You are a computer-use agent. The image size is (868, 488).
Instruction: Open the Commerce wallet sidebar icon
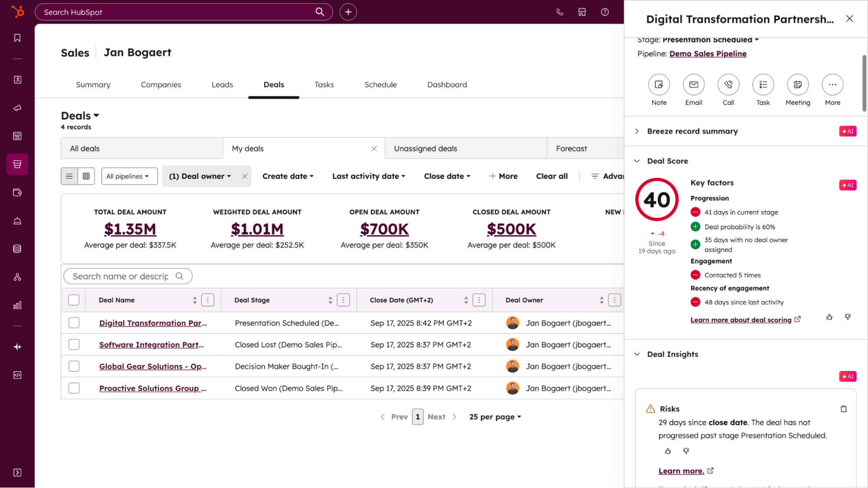pos(17,193)
